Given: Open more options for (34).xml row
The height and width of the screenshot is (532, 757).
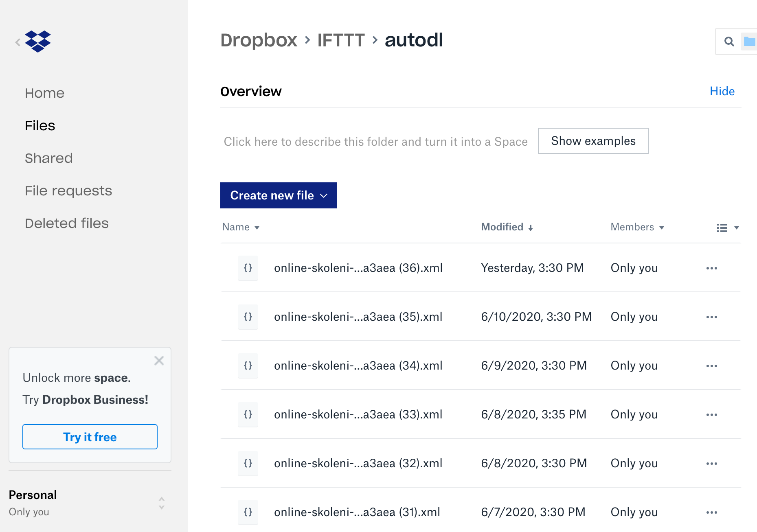Looking at the screenshot, I should tap(711, 366).
